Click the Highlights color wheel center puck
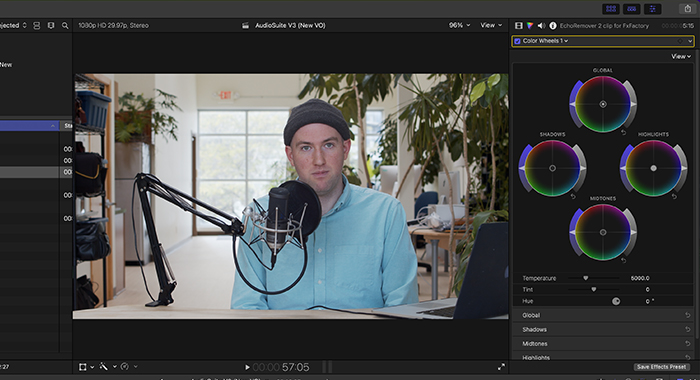Image resolution: width=700 pixels, height=380 pixels. (654, 168)
